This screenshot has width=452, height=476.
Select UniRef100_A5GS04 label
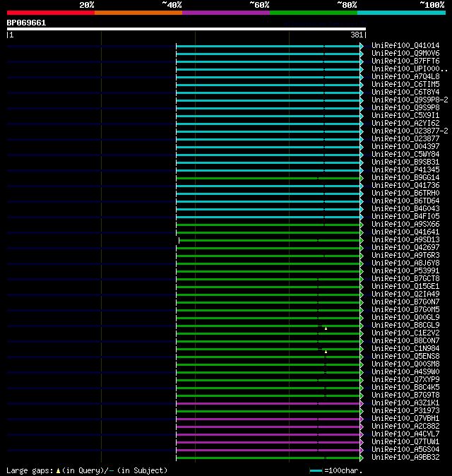pos(405,450)
